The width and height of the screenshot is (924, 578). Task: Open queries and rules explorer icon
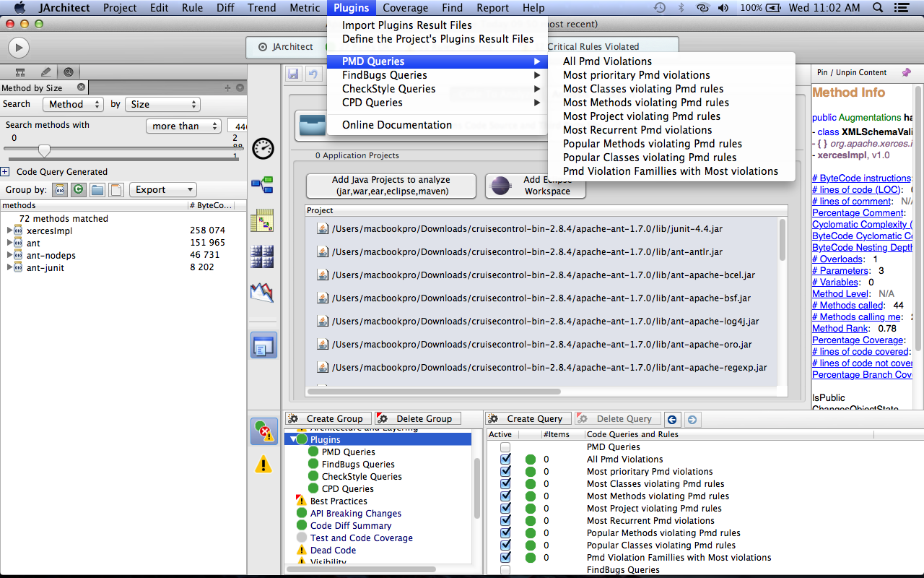(264, 431)
